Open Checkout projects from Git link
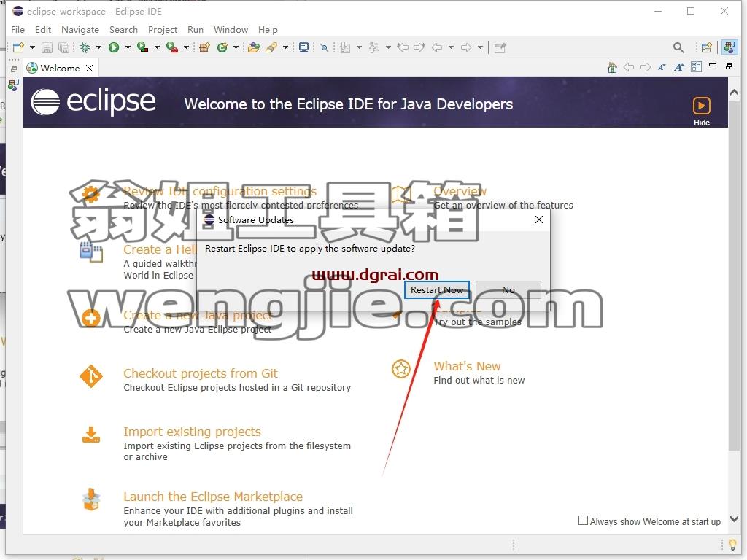 (x=200, y=373)
